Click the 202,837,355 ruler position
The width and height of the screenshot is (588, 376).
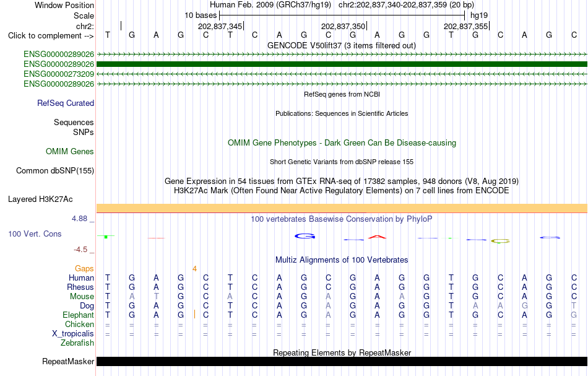pyautogui.click(x=465, y=27)
